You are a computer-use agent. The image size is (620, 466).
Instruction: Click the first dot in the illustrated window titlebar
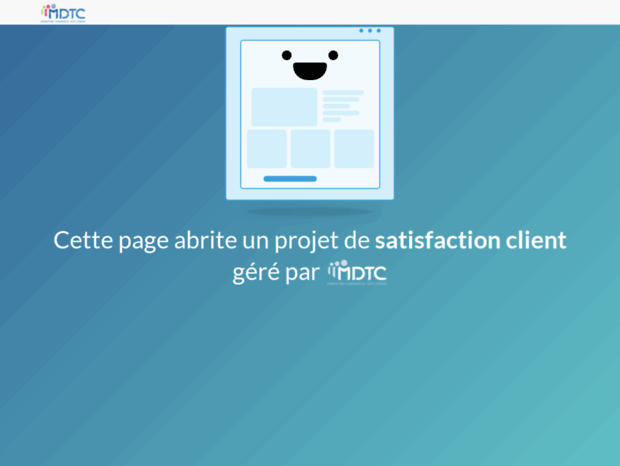pos(361,31)
